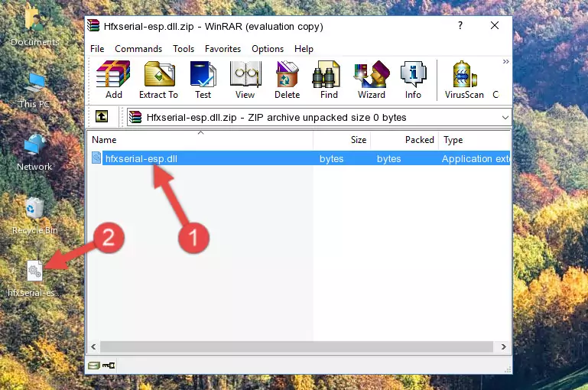The height and width of the screenshot is (390, 588).
Task: Select the hfxserial-esp desktop file icon
Action: pos(34,279)
